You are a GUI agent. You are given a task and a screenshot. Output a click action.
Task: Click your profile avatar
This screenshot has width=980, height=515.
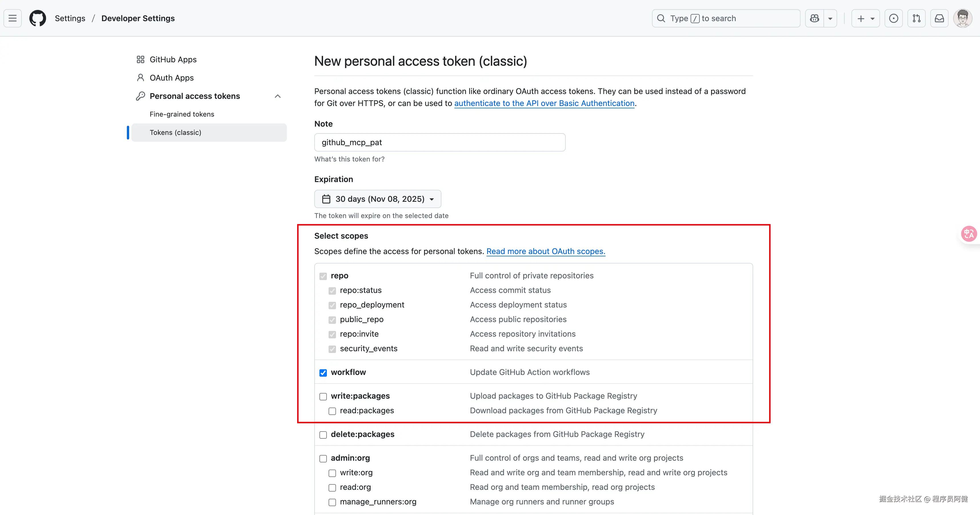pyautogui.click(x=963, y=18)
